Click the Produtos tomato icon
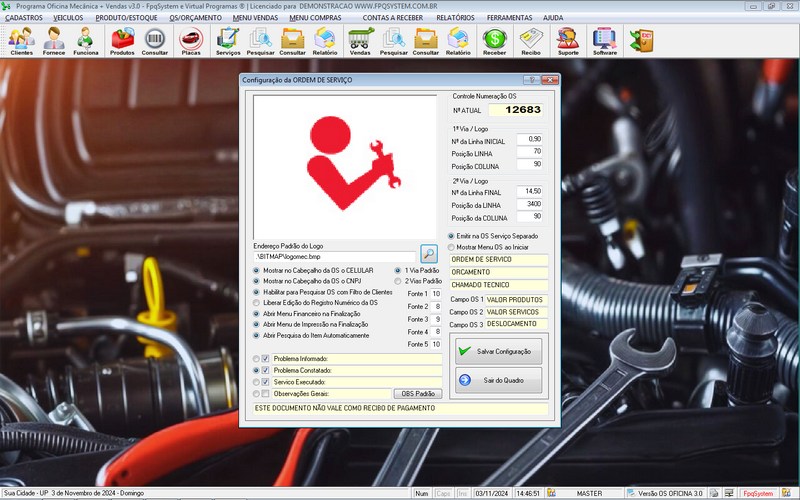The width and height of the screenshot is (800, 500). click(123, 40)
